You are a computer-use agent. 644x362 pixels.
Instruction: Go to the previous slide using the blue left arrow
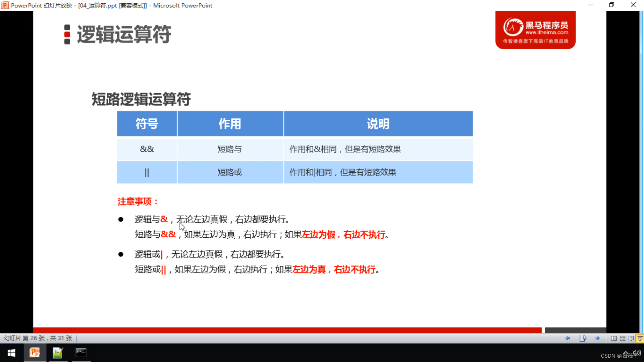pos(568,338)
